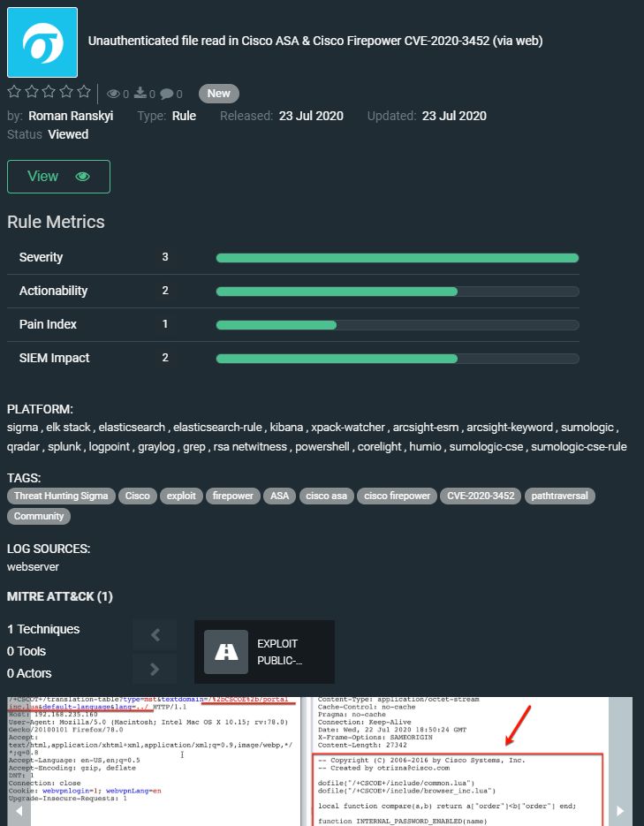Go to next MITRE technique arrow
The height and width of the screenshot is (826, 644).
coord(155,669)
